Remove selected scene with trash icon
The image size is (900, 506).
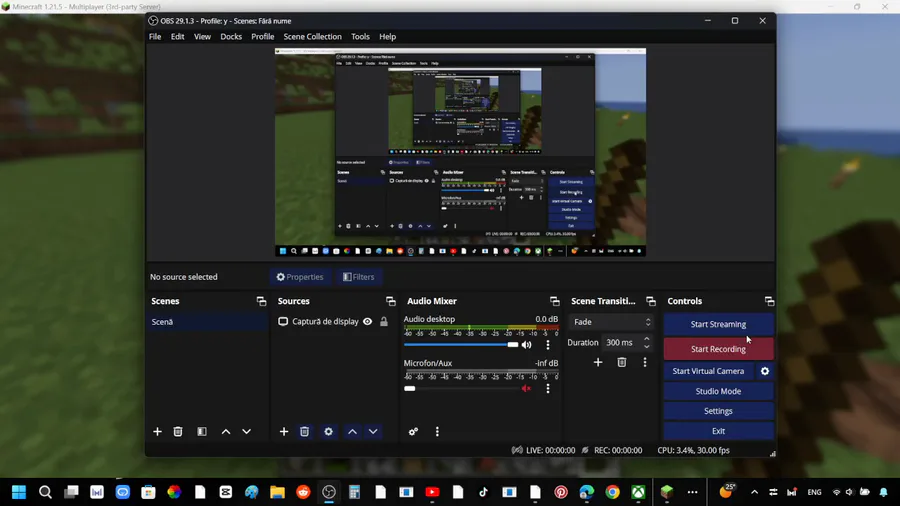178,431
